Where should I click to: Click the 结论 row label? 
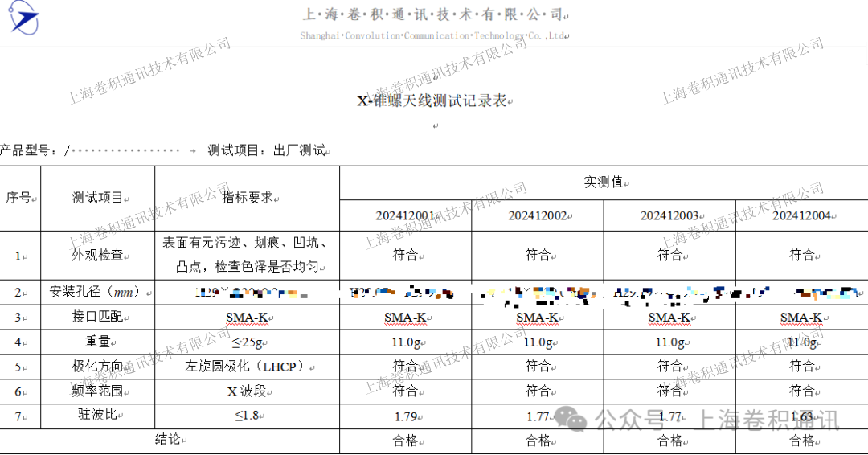click(168, 440)
